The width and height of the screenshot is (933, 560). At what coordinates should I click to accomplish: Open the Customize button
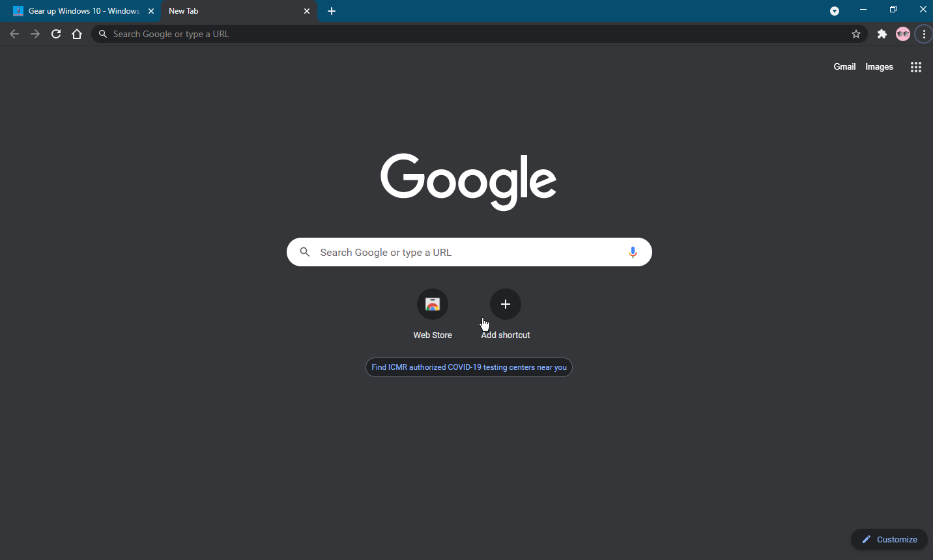[x=889, y=539]
